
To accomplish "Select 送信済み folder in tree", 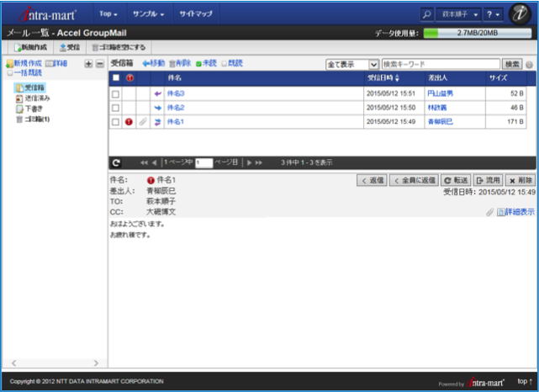I will coord(33,98).
